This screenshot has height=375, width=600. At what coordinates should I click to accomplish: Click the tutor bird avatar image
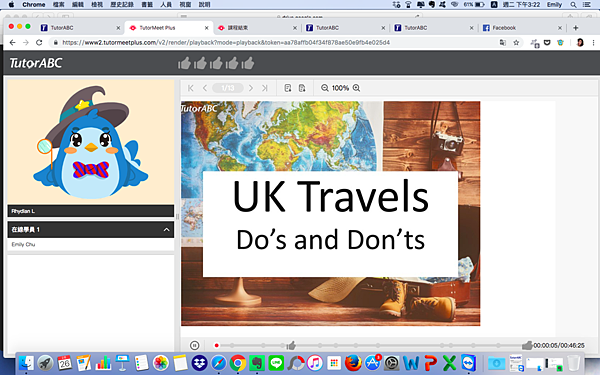91,142
